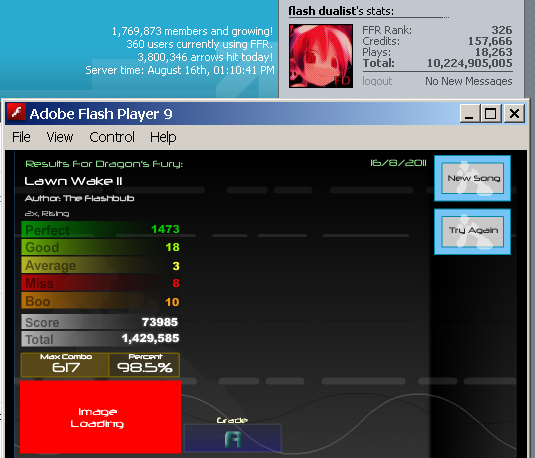Image resolution: width=535 pixels, height=458 pixels.
Task: Open the View menu
Action: tap(60, 137)
